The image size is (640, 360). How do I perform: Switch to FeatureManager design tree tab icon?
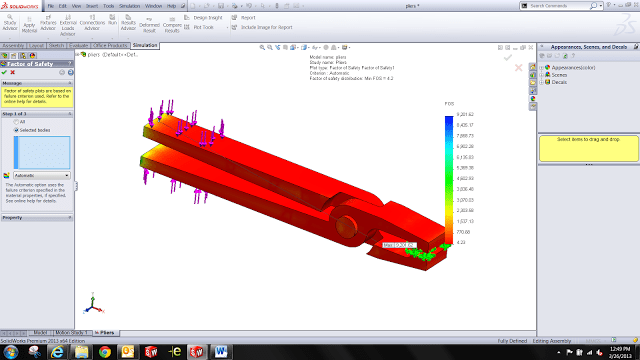coord(4,56)
